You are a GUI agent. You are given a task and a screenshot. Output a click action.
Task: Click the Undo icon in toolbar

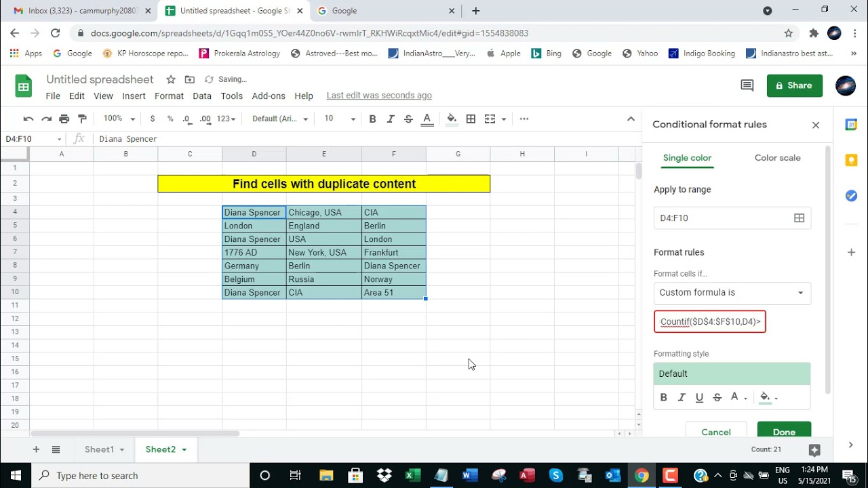click(28, 119)
